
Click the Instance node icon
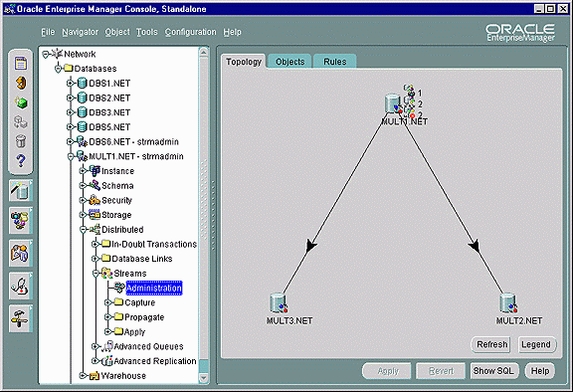[95, 170]
